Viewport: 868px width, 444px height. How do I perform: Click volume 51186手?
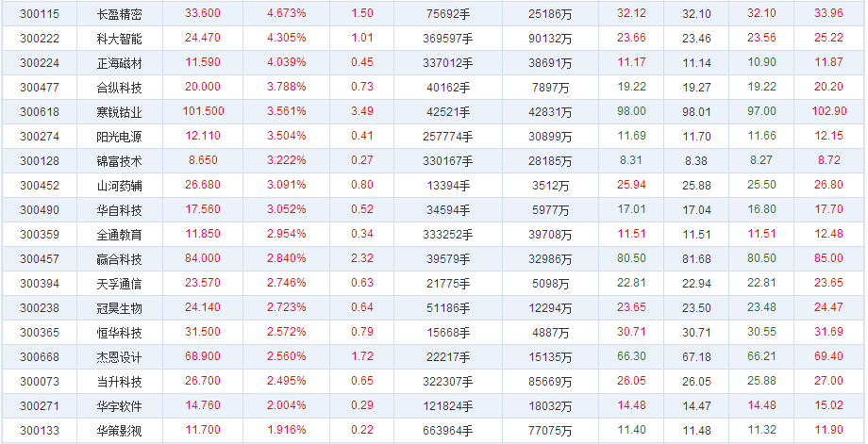pyautogui.click(x=449, y=308)
